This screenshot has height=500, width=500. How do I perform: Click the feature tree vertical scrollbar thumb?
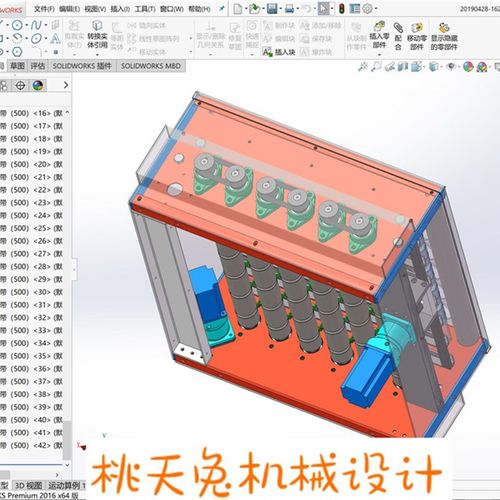[67, 439]
